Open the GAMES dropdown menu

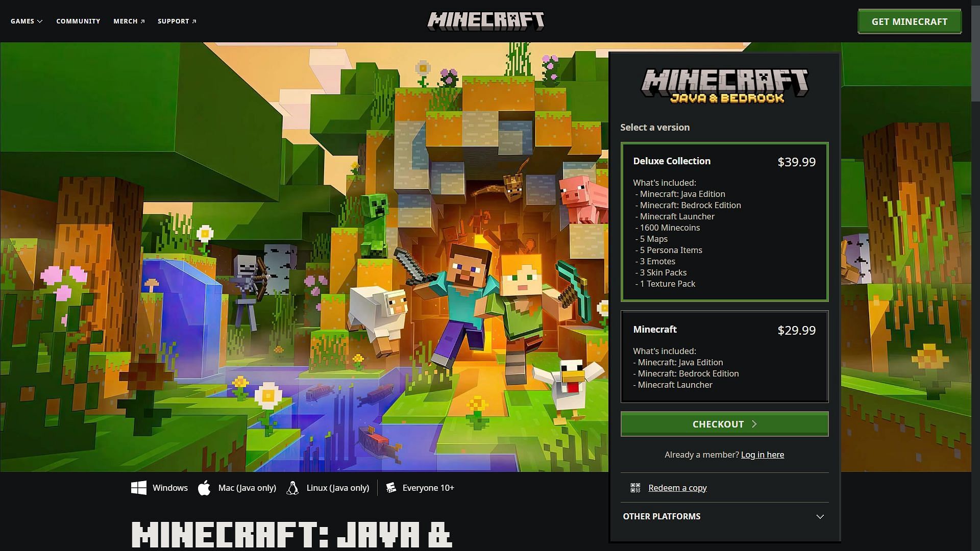pos(26,21)
